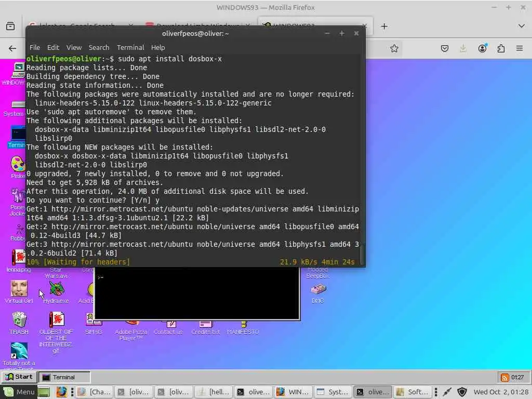Open the clock showing Wed Oct 2, 01:28

tap(501, 392)
